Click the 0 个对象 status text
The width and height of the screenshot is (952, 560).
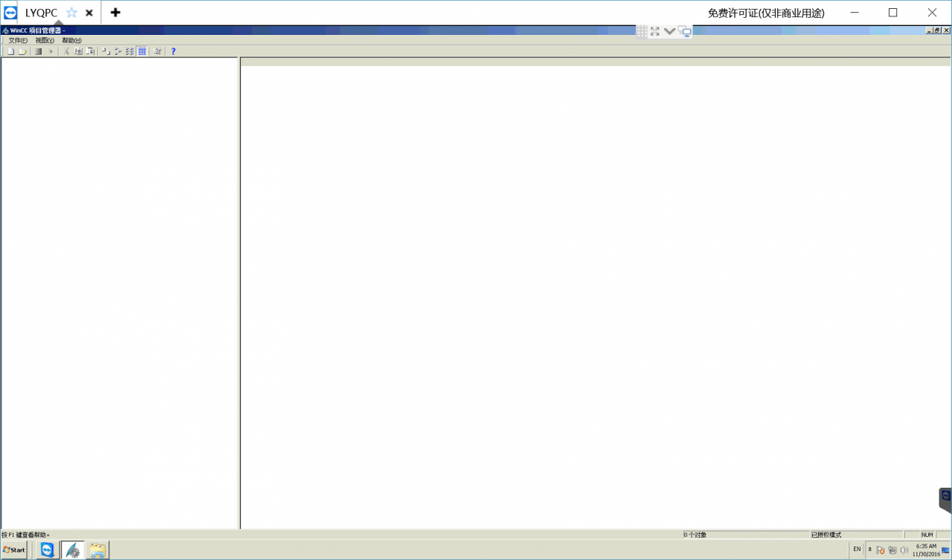point(695,535)
